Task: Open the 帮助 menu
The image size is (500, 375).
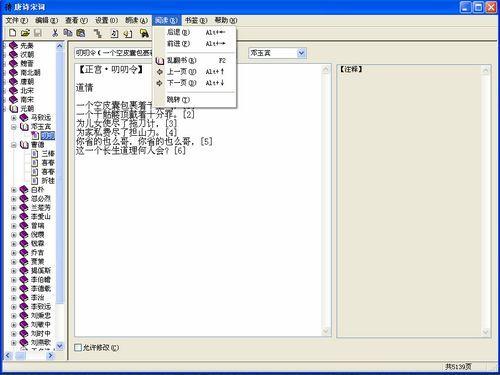Action: tap(226, 20)
